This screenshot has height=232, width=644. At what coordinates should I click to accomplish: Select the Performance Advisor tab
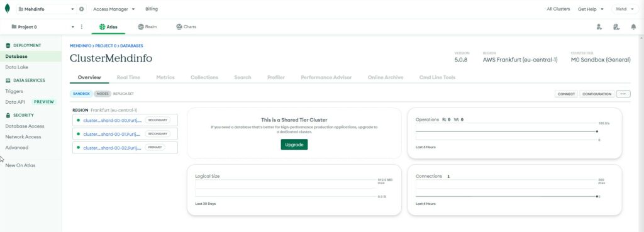[326, 77]
